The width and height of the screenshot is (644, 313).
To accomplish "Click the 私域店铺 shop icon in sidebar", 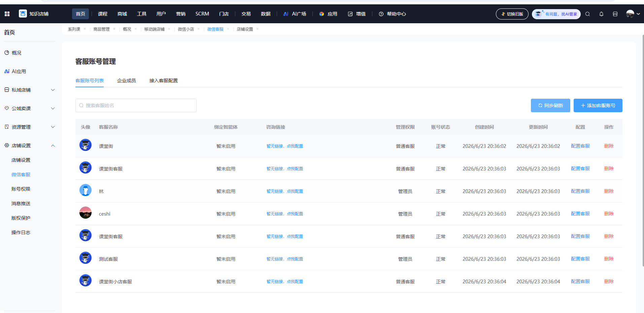I will [x=7, y=90].
